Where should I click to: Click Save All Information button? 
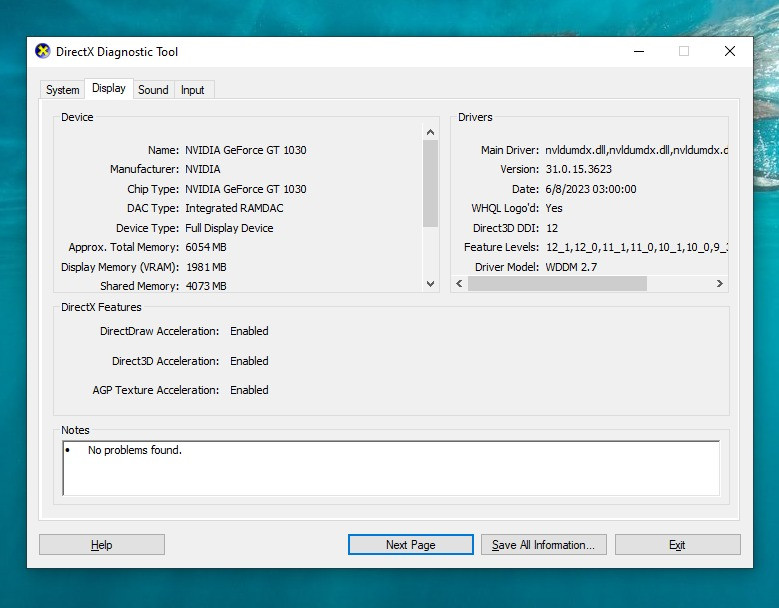[544, 544]
